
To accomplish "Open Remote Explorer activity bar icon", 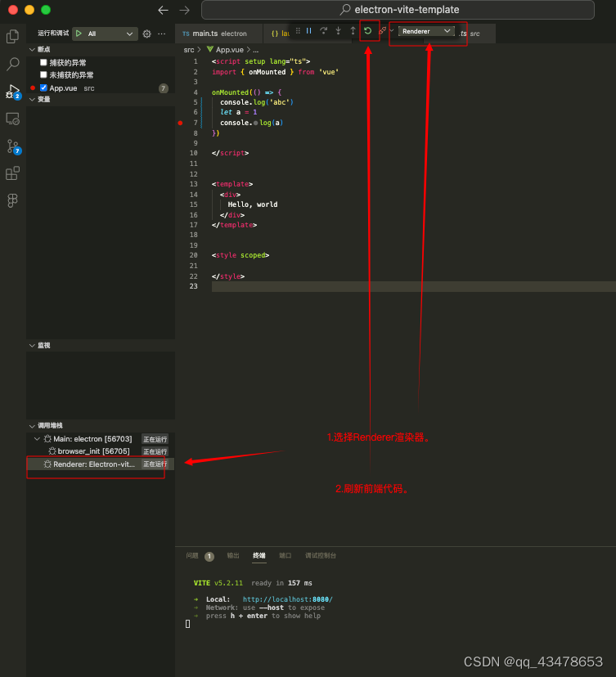I will click(x=12, y=119).
